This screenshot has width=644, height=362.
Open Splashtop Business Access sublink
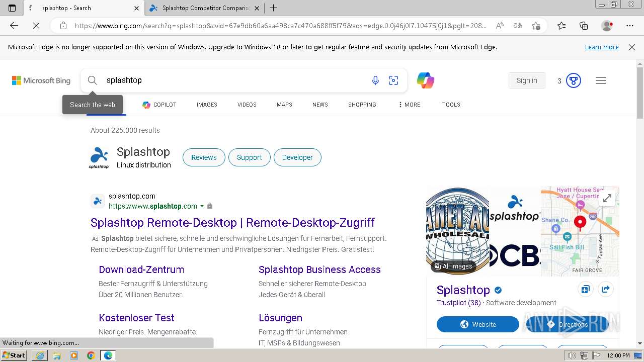(319, 269)
